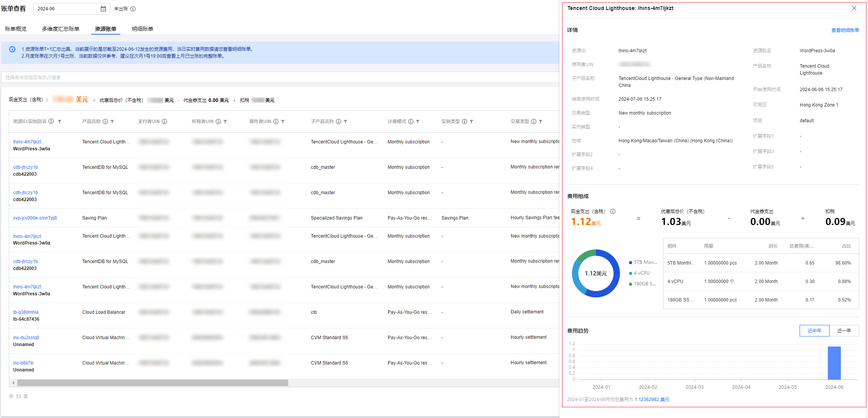This screenshot has width=868, height=418.
Task: Open filter funnel for 交易类型 column
Action: tap(541, 122)
